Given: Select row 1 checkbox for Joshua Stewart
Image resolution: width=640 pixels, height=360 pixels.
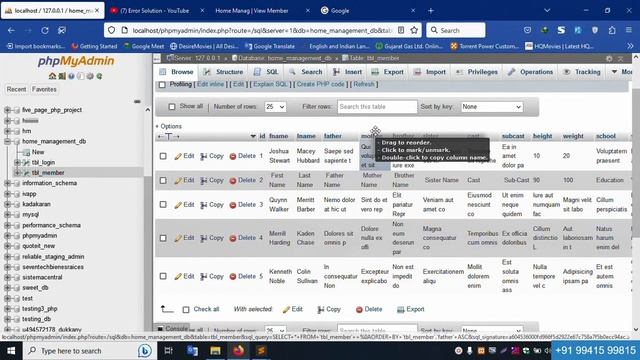Looking at the screenshot, I should pyautogui.click(x=163, y=156).
